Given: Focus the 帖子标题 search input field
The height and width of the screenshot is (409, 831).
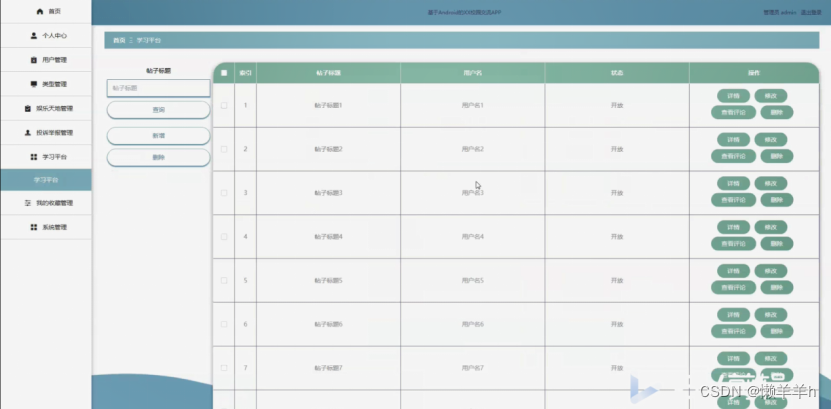Looking at the screenshot, I should pyautogui.click(x=158, y=88).
